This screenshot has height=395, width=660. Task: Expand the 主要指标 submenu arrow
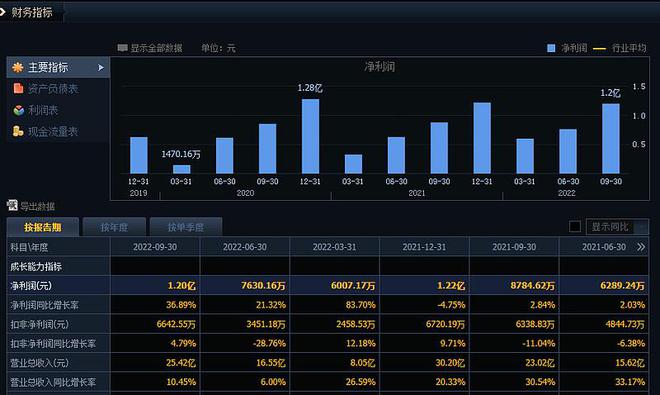click(x=101, y=67)
